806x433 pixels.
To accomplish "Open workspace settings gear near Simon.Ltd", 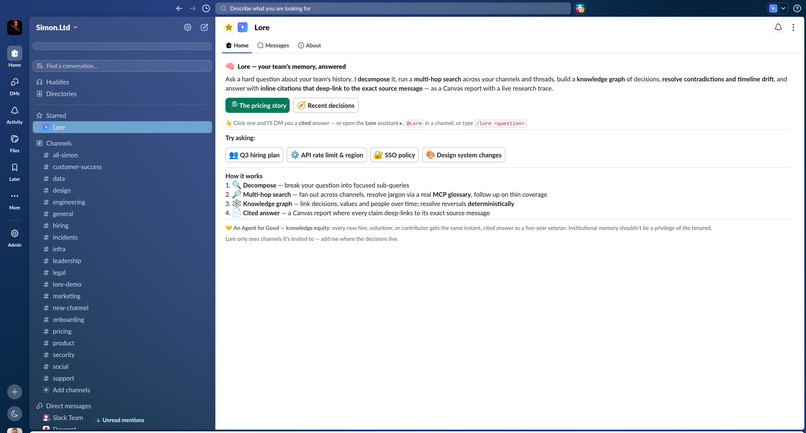I will [x=188, y=27].
